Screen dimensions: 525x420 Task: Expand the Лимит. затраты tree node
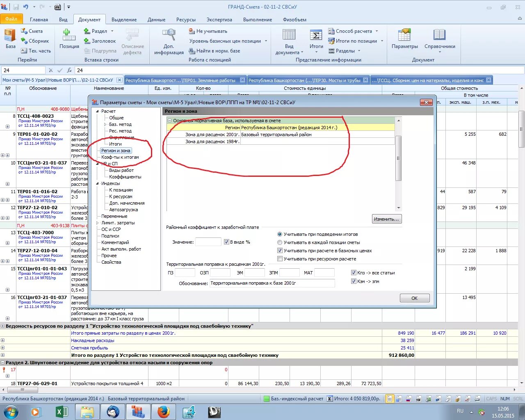pyautogui.click(x=98, y=223)
